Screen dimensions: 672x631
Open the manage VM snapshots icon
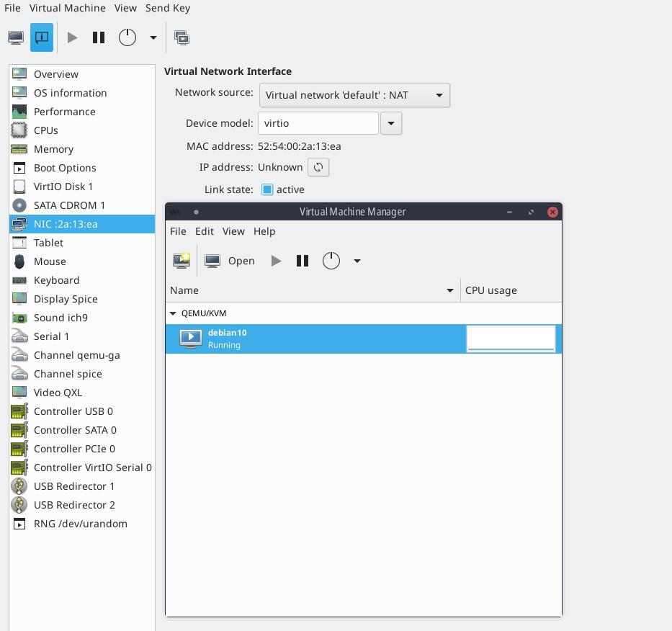point(182,37)
